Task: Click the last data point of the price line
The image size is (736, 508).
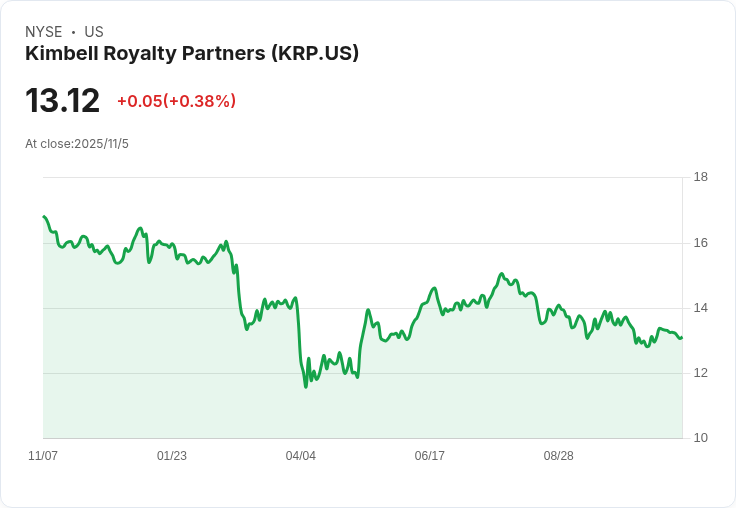Action: (681, 338)
